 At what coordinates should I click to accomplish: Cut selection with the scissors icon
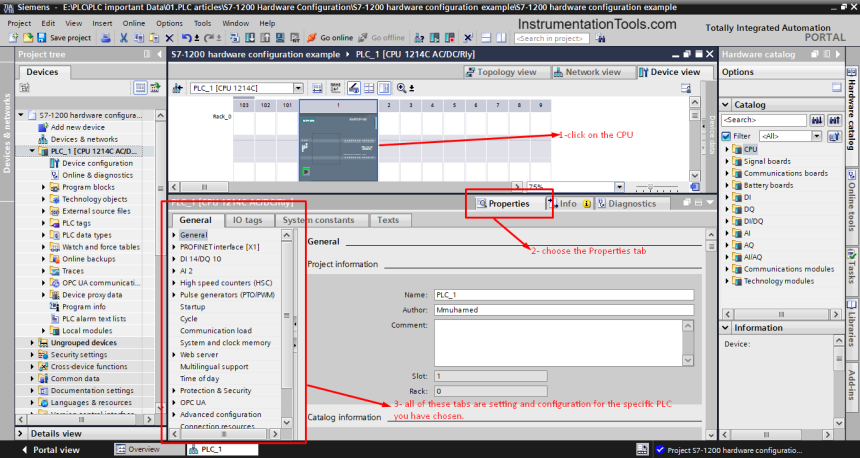coord(123,38)
